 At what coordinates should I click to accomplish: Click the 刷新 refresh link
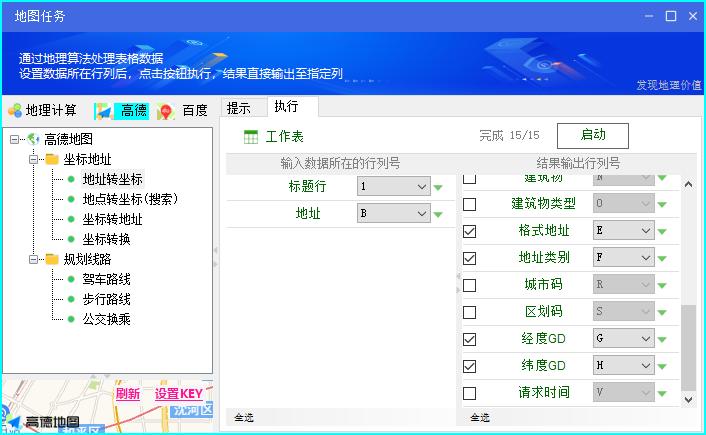pyautogui.click(x=128, y=394)
